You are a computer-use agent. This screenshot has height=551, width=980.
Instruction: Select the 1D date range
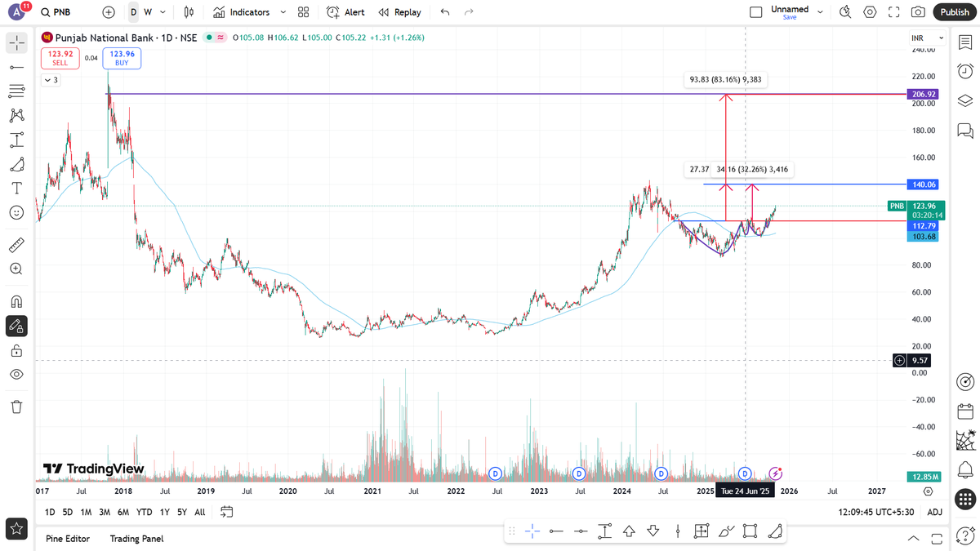[x=50, y=513]
